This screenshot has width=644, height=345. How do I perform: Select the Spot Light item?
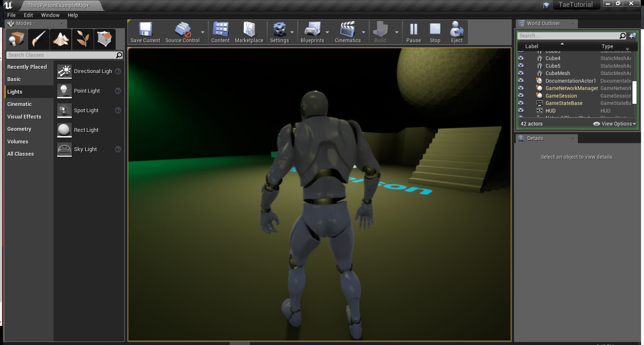point(89,111)
